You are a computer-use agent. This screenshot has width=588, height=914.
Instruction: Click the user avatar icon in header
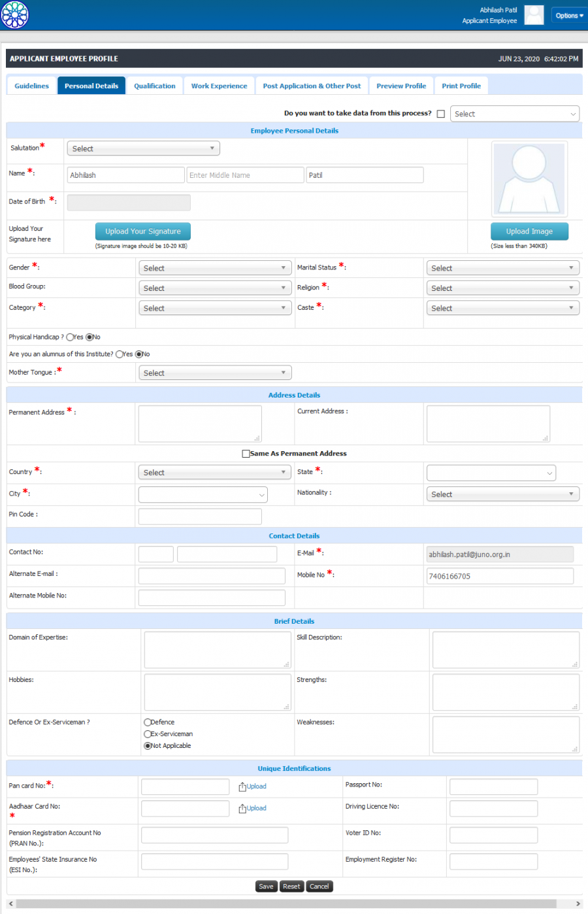coord(534,15)
